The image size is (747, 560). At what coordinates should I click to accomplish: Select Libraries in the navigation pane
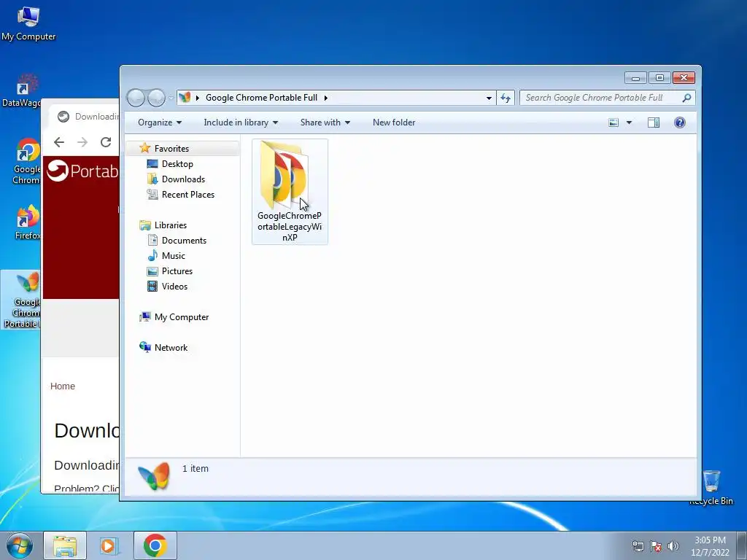[171, 225]
